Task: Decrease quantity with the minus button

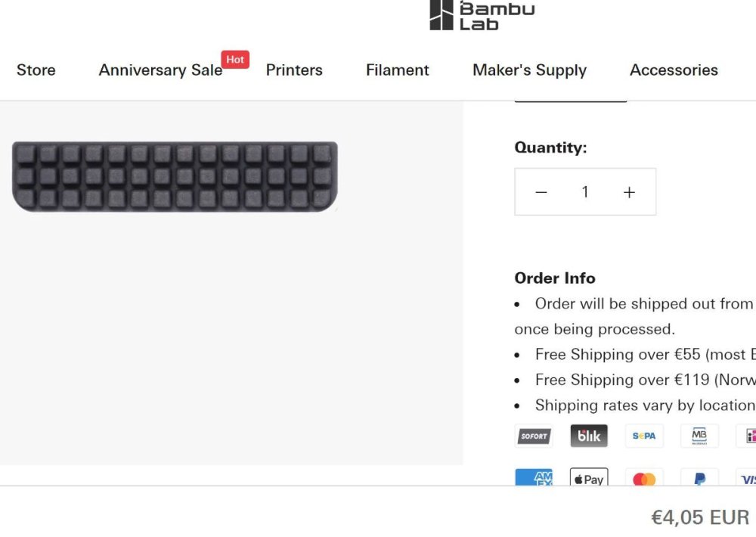Action: (541, 192)
